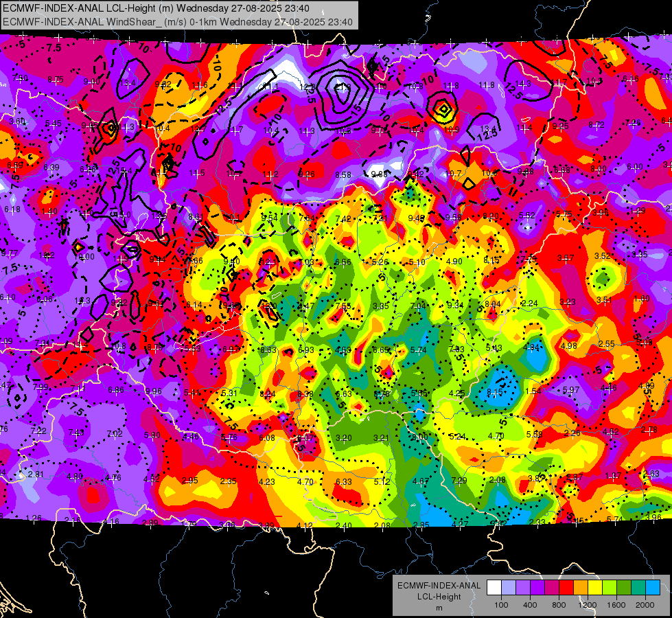Click the lime green legend swatch left of 1600

(x=610, y=588)
